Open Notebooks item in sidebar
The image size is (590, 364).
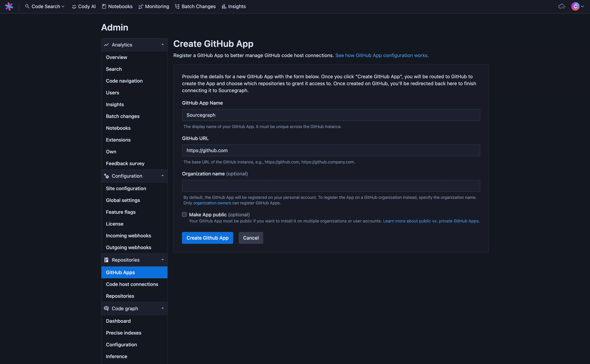(134, 128)
